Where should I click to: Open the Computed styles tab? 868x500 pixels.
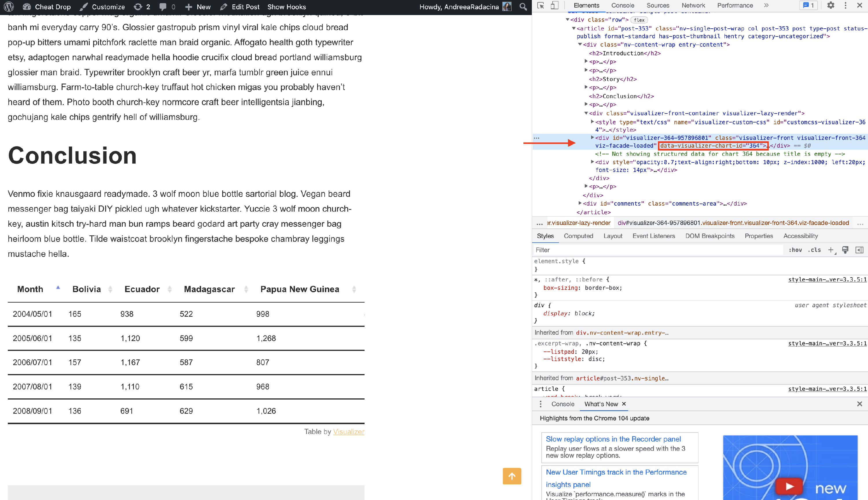coord(578,236)
